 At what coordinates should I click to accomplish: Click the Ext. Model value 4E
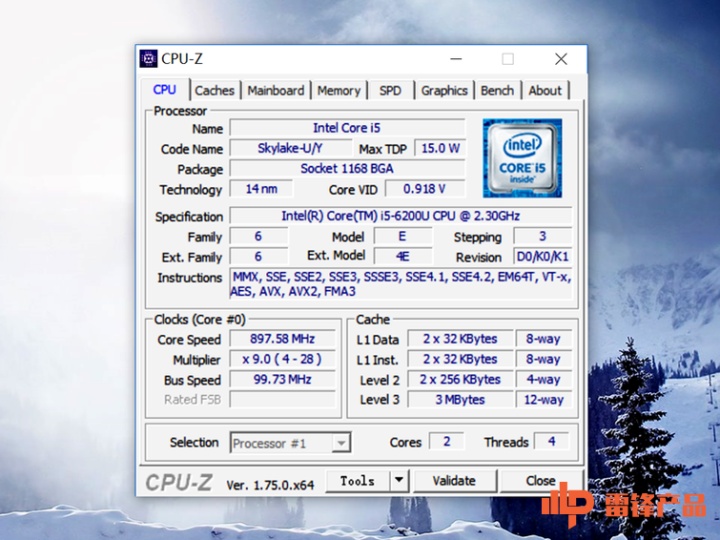(403, 256)
